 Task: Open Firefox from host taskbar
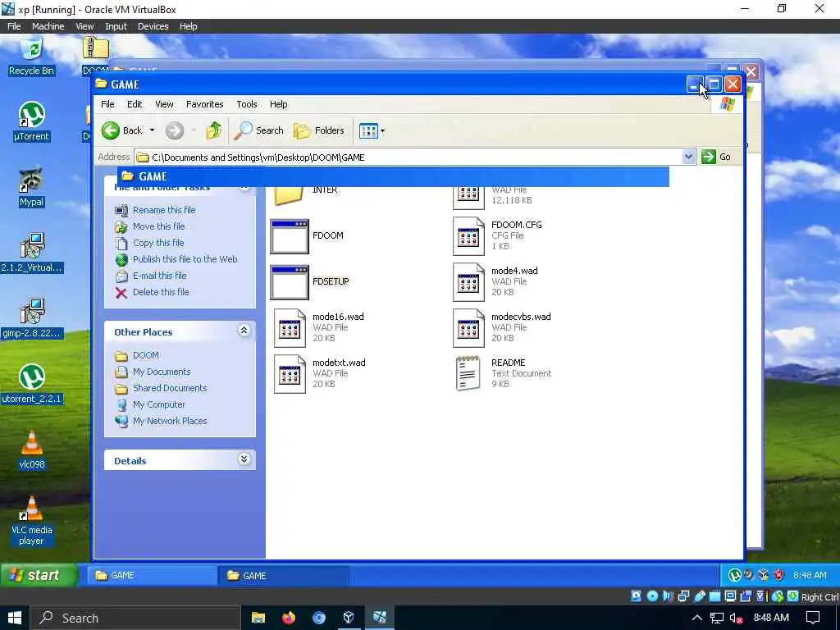click(x=288, y=619)
